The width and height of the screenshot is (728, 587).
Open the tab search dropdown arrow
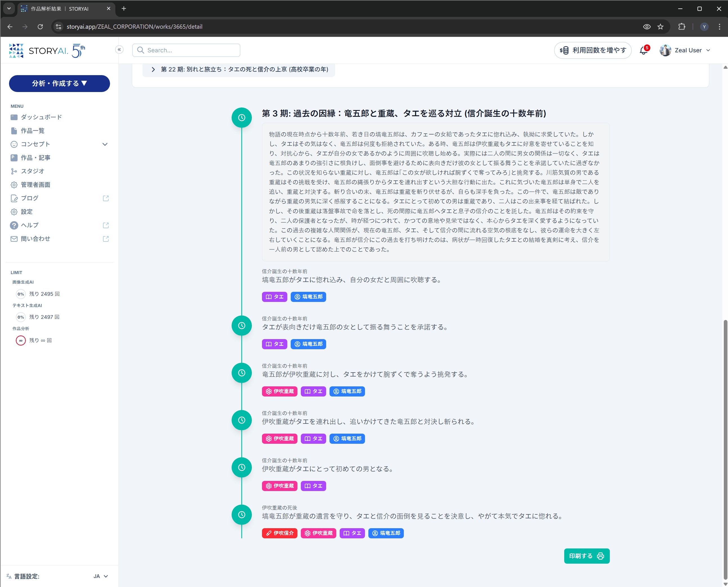9,8
